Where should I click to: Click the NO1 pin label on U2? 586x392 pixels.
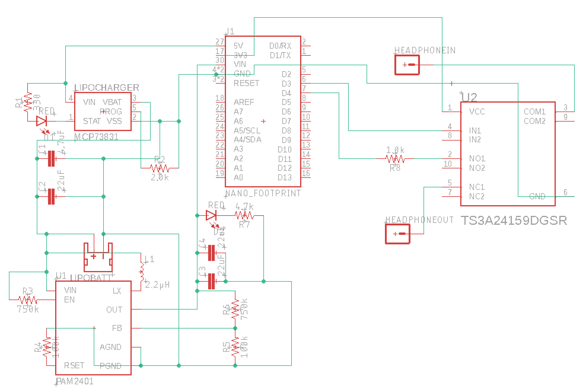(x=477, y=158)
